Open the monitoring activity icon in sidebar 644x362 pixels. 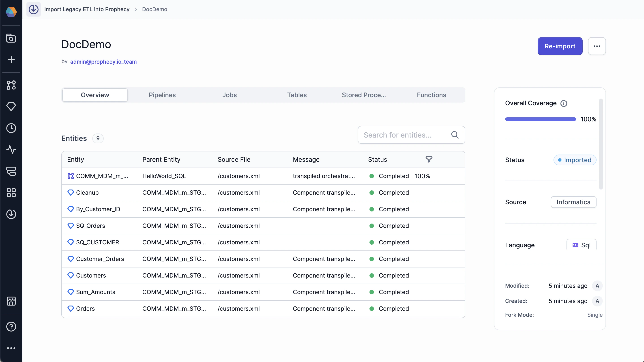pos(11,150)
